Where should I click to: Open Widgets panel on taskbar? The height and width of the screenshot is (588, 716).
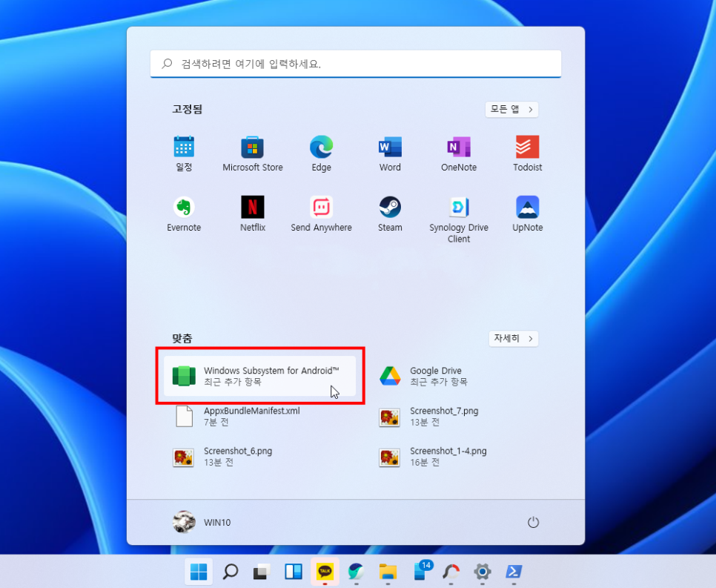(294, 572)
